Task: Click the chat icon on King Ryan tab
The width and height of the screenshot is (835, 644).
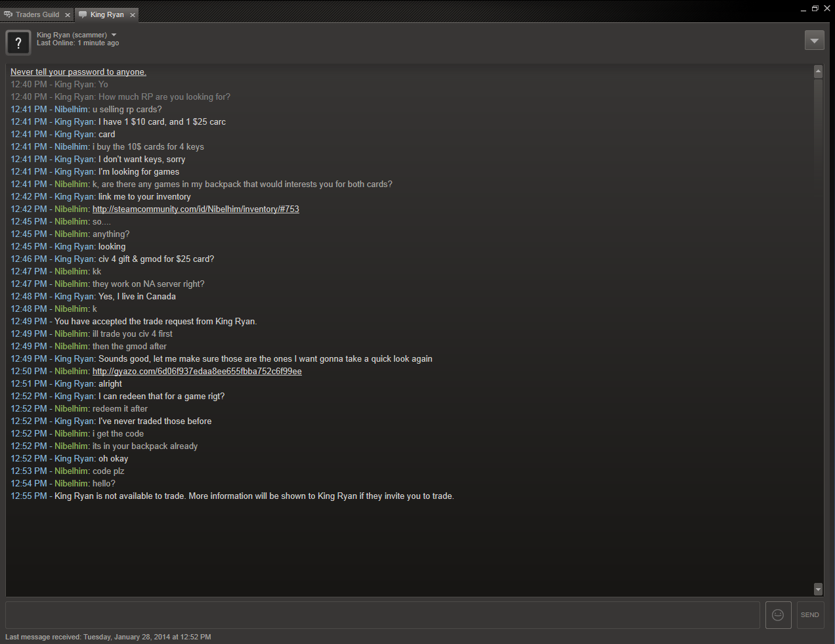Action: point(83,14)
